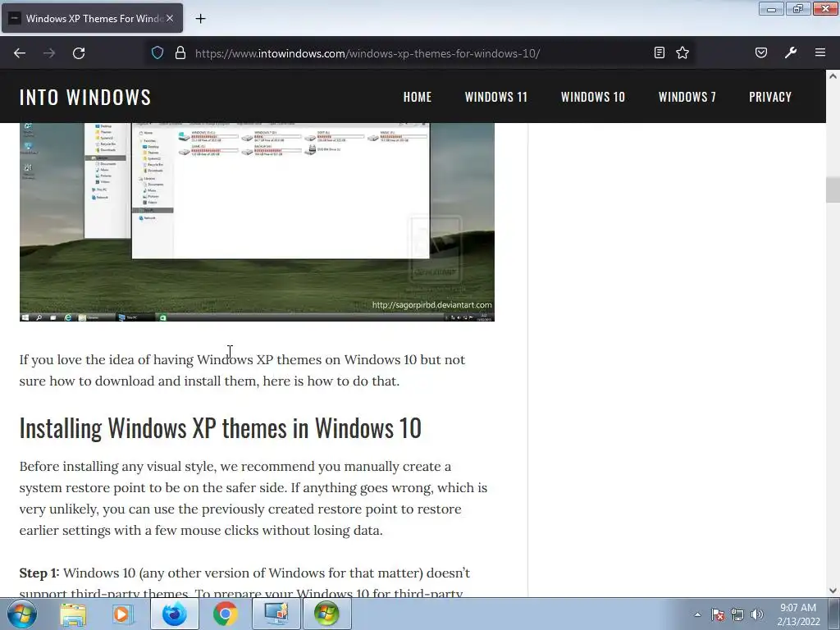840x630 pixels.
Task: Open the WINDOWS 11 menu item
Action: (x=496, y=97)
